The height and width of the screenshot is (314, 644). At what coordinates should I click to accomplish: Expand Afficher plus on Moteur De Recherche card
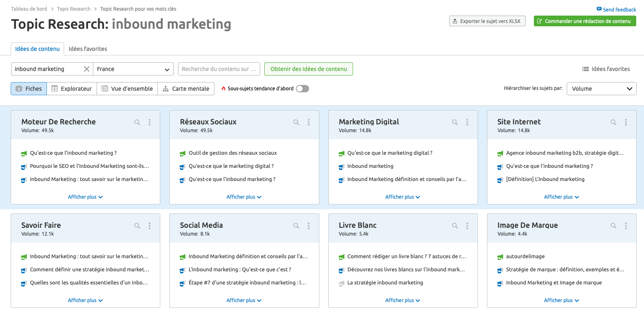tap(85, 197)
